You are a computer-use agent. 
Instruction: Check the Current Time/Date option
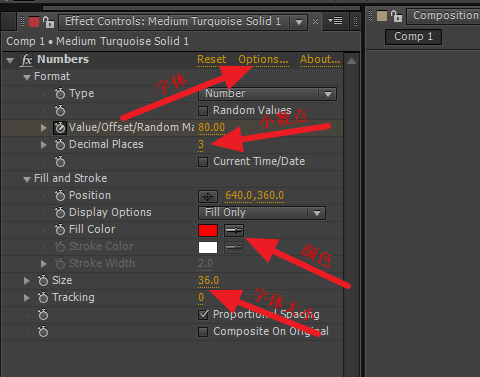(x=203, y=162)
